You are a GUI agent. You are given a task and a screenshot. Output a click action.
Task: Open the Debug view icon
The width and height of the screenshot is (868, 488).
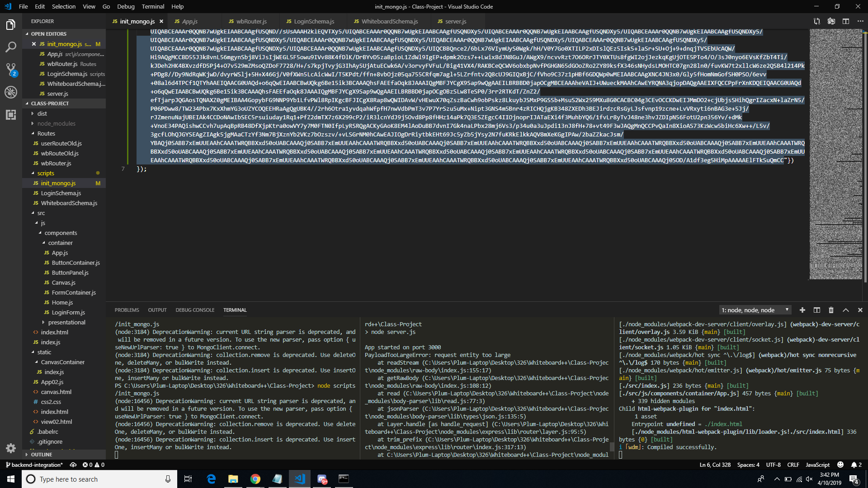click(x=11, y=92)
